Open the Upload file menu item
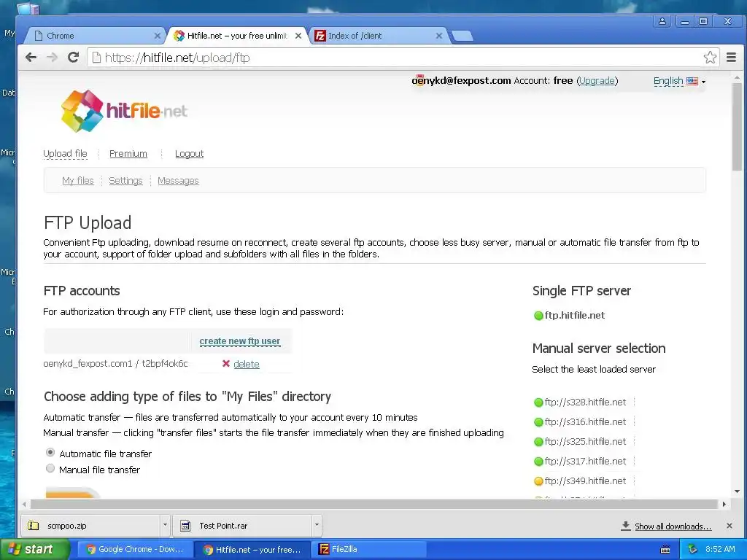747x560 pixels. coord(65,154)
